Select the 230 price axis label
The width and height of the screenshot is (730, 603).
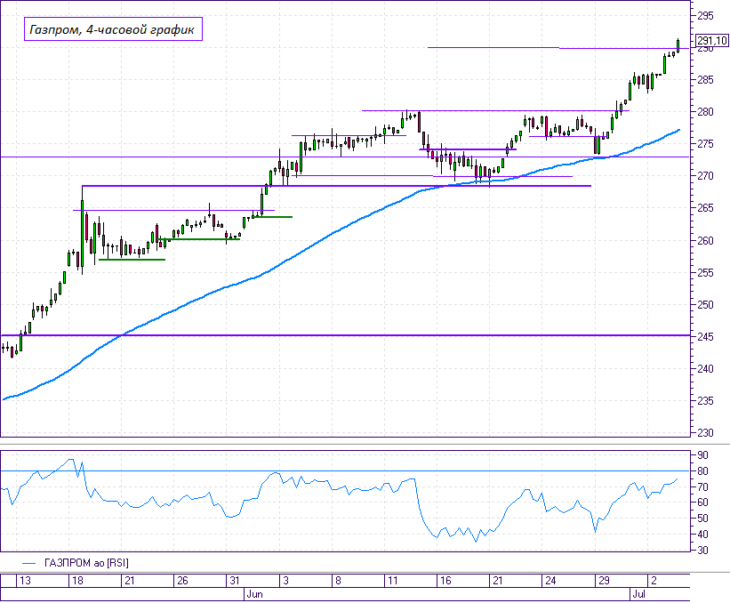click(705, 433)
